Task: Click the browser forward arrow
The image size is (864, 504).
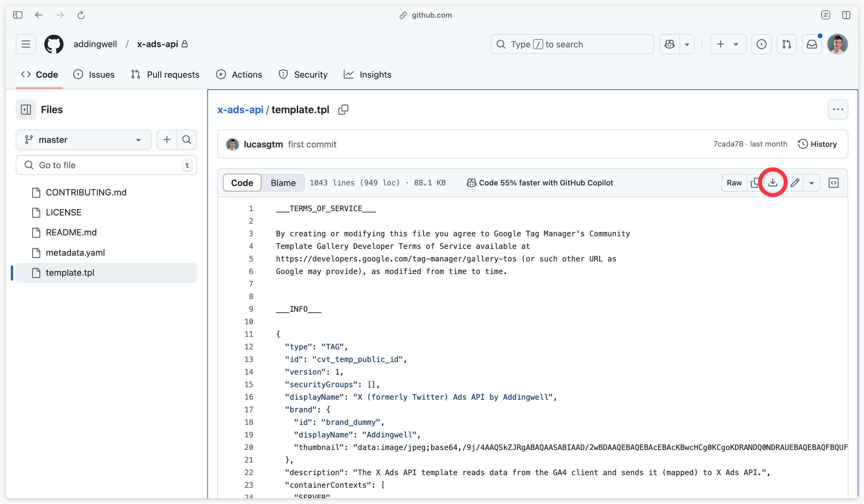Action: point(60,15)
